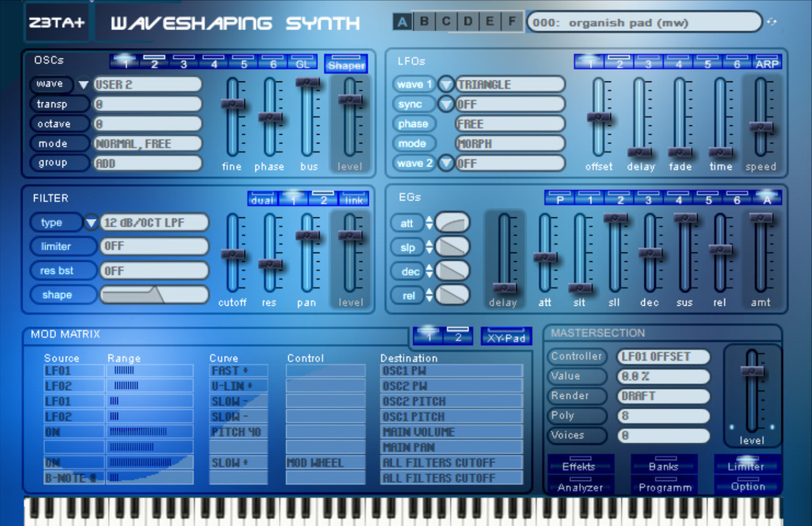
Task: Click the Value 0.0 % field
Action: click(663, 376)
